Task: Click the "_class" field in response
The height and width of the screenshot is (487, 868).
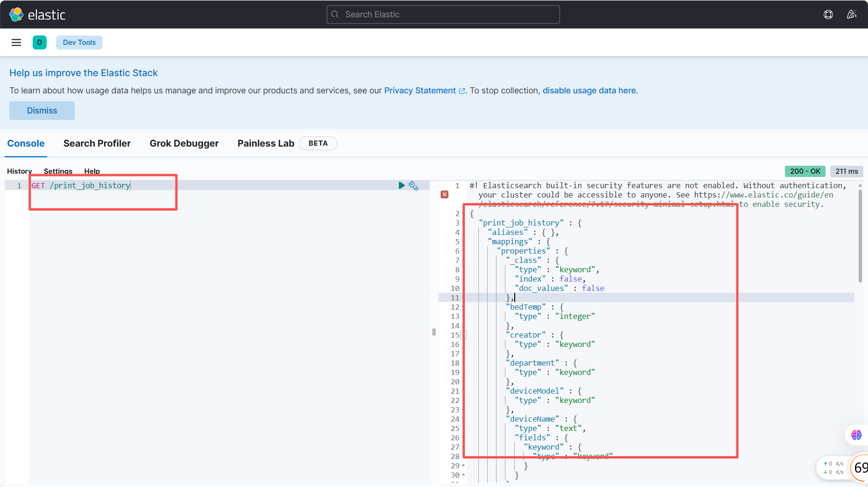Action: 523,260
